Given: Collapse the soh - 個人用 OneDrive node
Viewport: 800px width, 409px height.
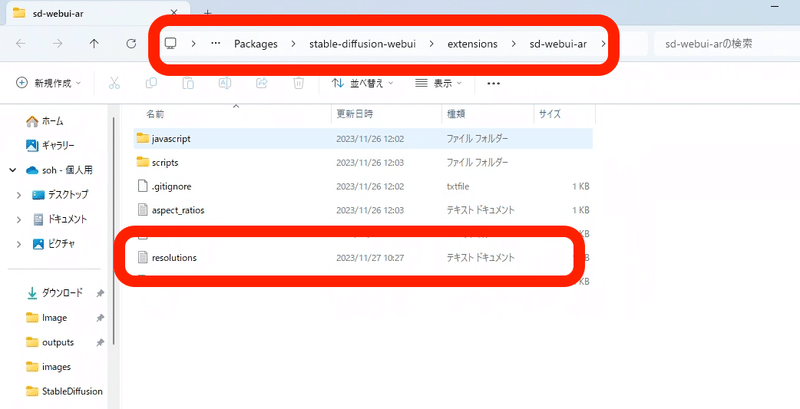Looking at the screenshot, I should coord(12,170).
